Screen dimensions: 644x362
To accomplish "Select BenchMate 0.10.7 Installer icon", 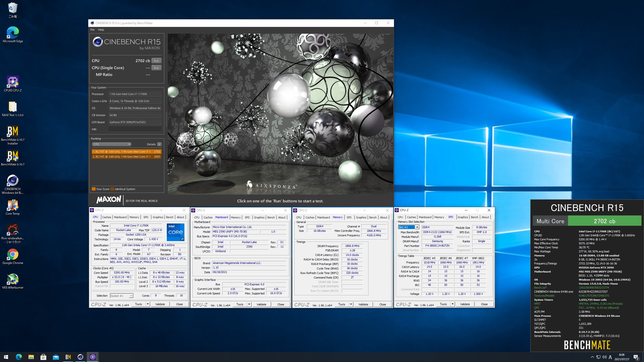I will pyautogui.click(x=13, y=135).
